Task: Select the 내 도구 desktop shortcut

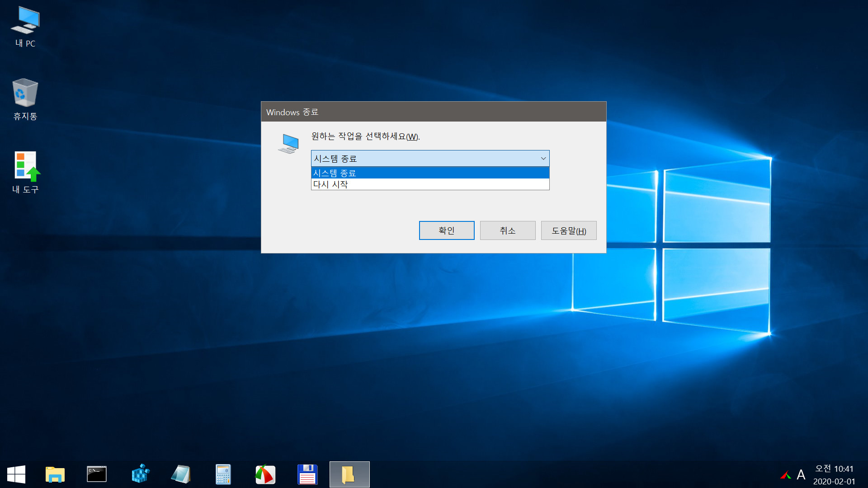Action: coord(25,173)
